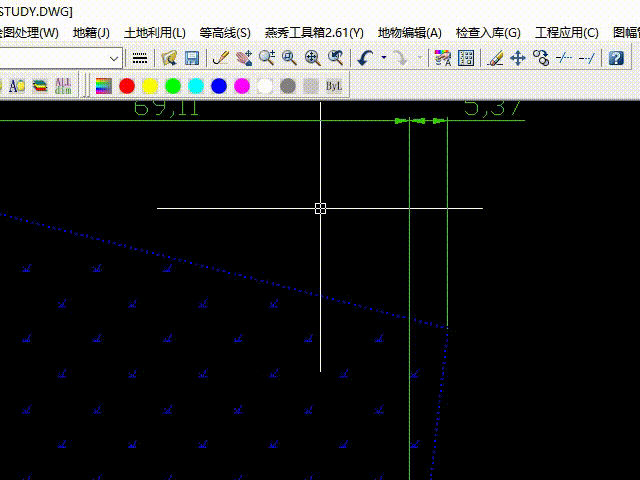
Task: Set color to ByL (ByLayer)
Action: 334,86
